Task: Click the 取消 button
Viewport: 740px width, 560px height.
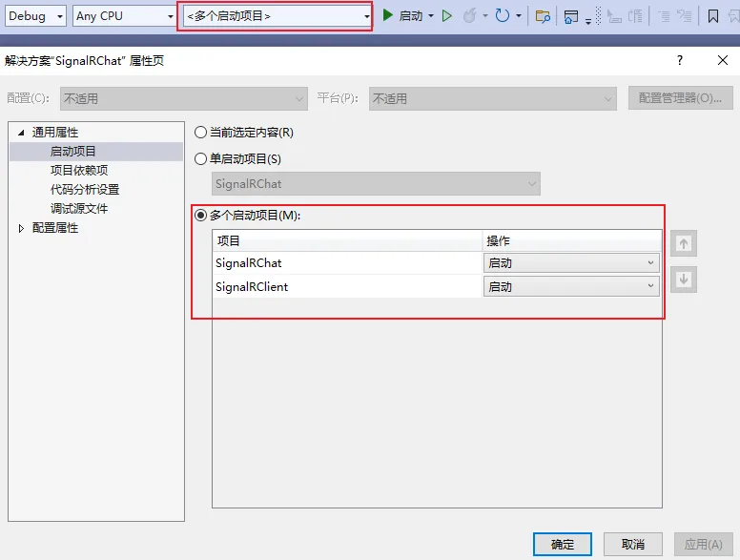Action: point(633,545)
